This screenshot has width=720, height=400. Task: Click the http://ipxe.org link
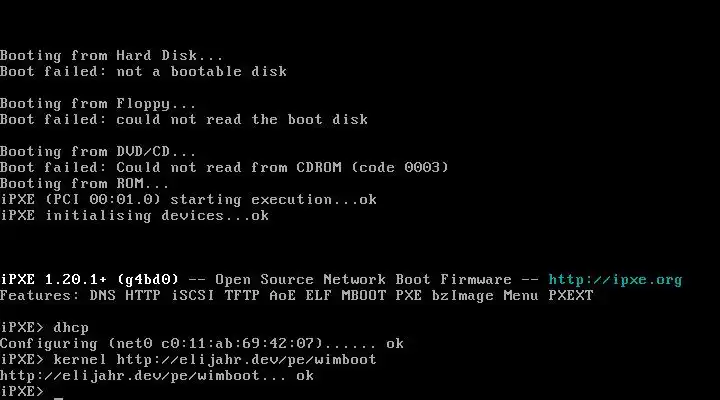pos(615,280)
